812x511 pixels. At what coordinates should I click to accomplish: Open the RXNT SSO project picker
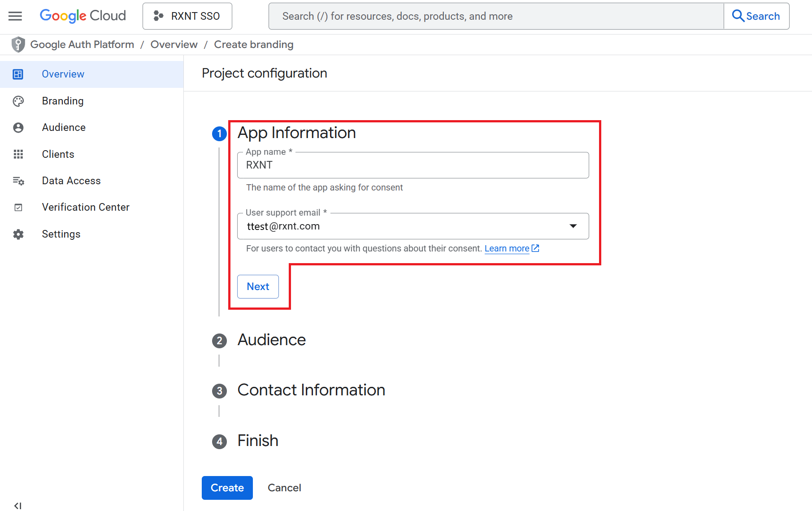pyautogui.click(x=187, y=16)
